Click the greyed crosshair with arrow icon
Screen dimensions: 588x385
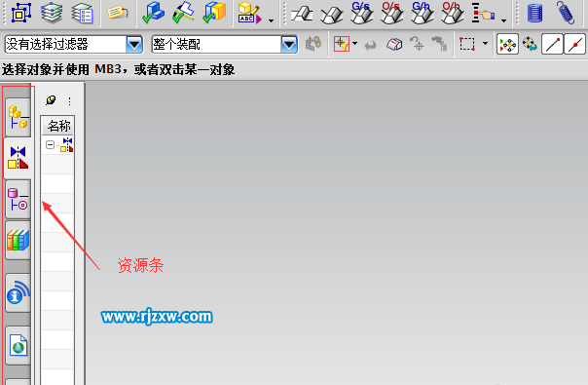pyautogui.click(x=417, y=44)
